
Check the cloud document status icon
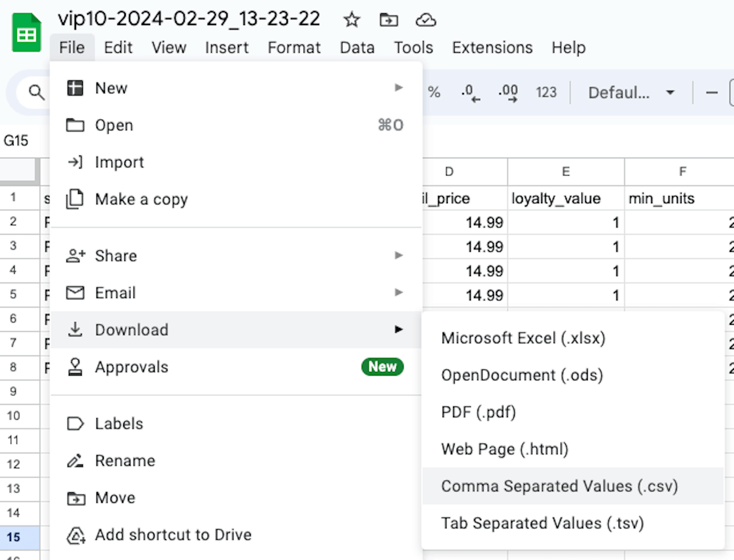(x=426, y=20)
